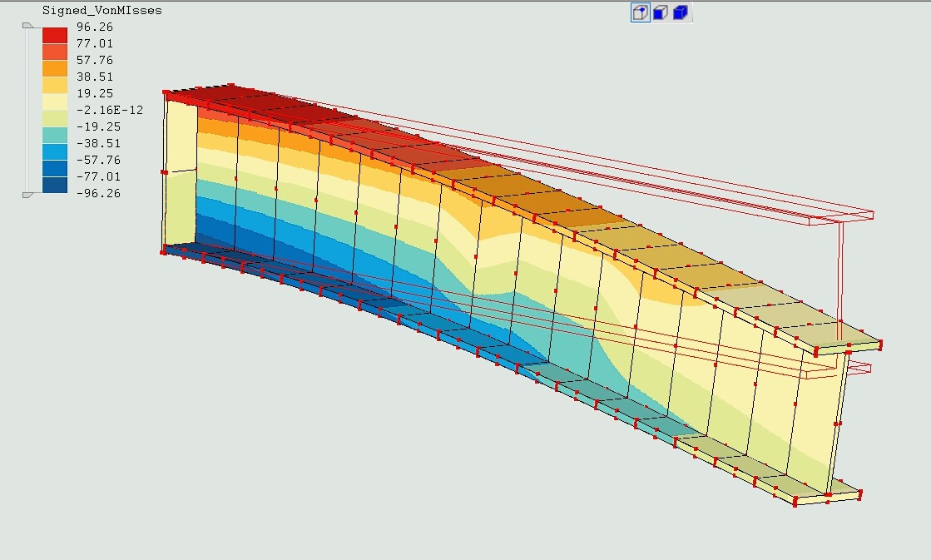Click the -77.01 legend value
The width and height of the screenshot is (931, 560).
[x=98, y=176]
